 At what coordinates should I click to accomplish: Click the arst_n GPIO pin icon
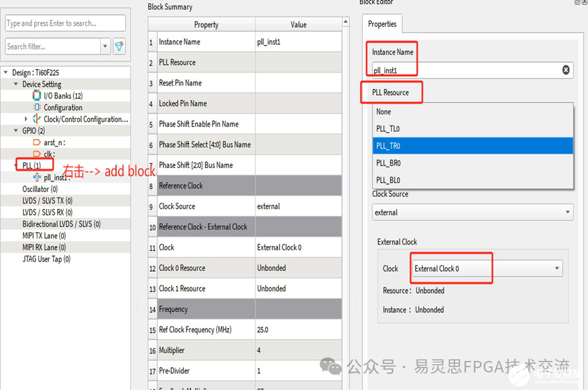coord(37,143)
